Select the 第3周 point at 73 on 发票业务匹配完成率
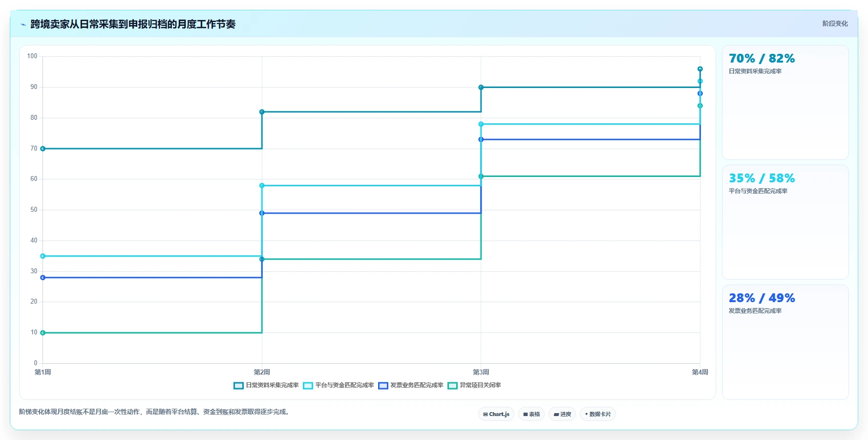Viewport: 868px width, 440px height. 481,139
